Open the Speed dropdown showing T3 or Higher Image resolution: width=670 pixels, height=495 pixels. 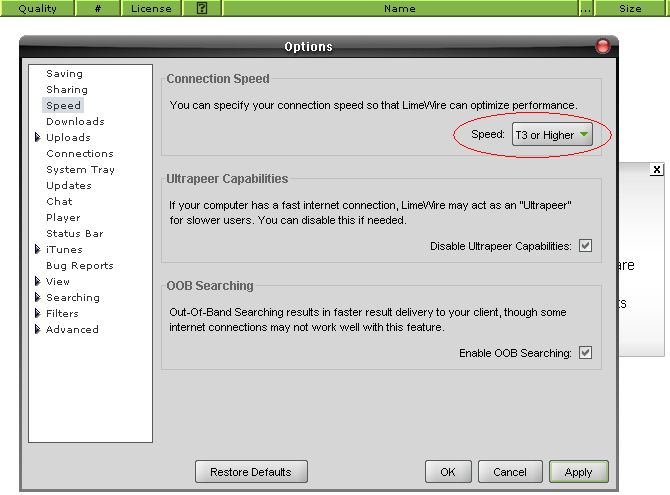(552, 135)
